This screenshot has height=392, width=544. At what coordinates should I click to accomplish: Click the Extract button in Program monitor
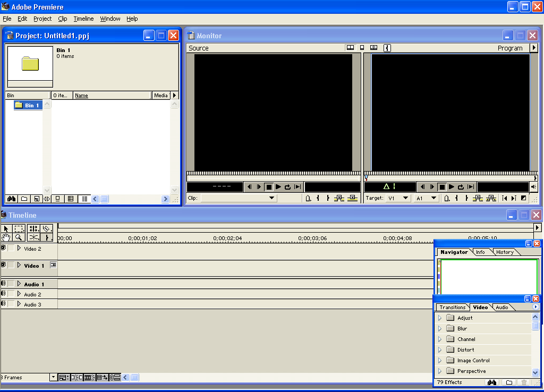[x=491, y=198]
